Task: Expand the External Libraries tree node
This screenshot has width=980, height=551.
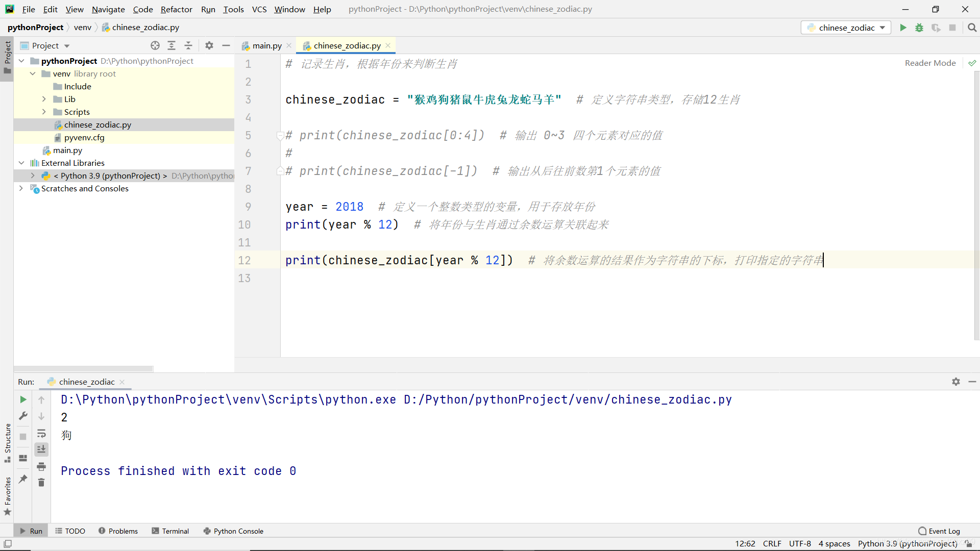Action: [x=21, y=163]
